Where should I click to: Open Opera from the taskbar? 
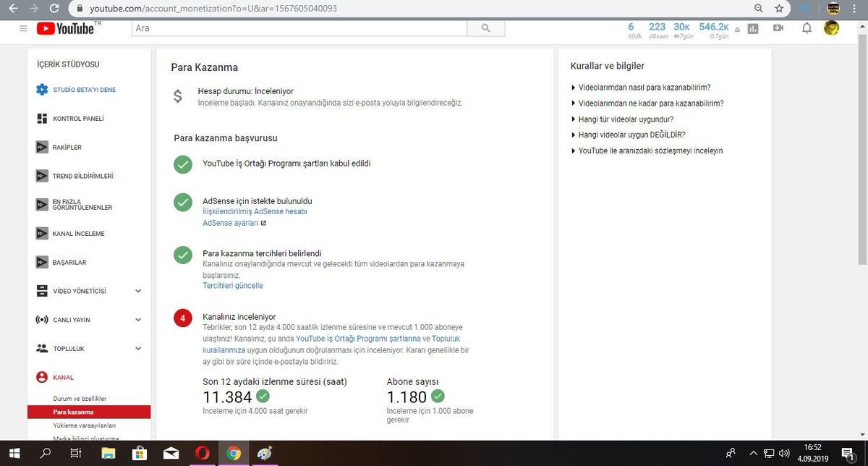203,453
